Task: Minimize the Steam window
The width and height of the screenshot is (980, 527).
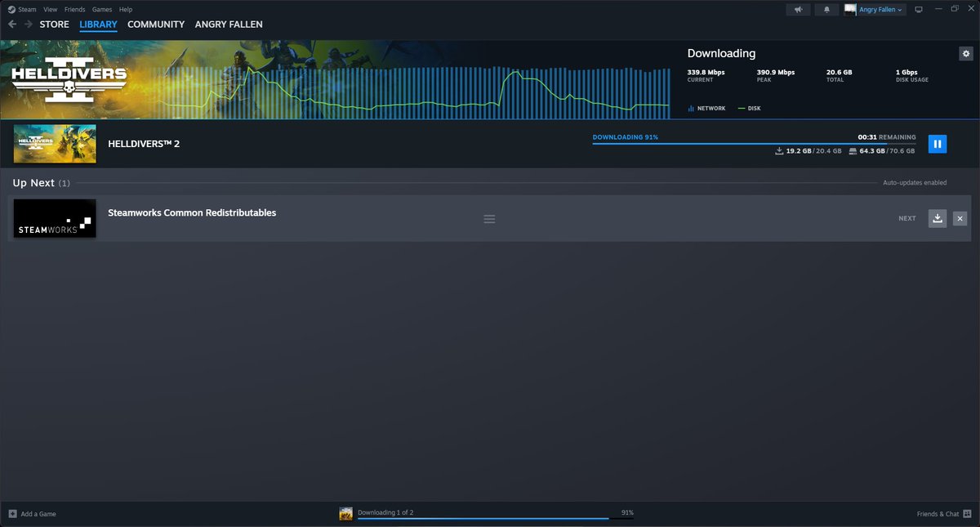Action: [x=938, y=9]
